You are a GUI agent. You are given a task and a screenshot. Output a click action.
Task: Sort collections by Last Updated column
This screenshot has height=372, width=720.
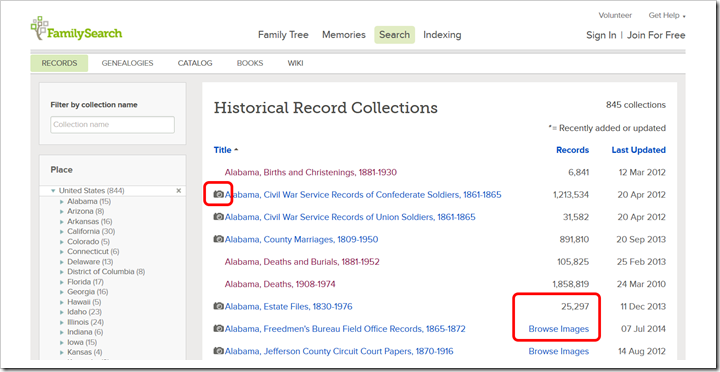pos(638,150)
